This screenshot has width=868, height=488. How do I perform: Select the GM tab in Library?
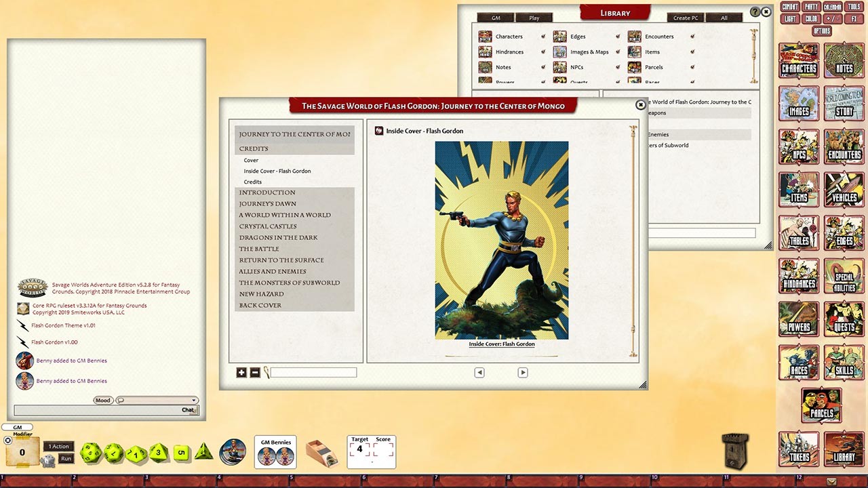(x=495, y=18)
